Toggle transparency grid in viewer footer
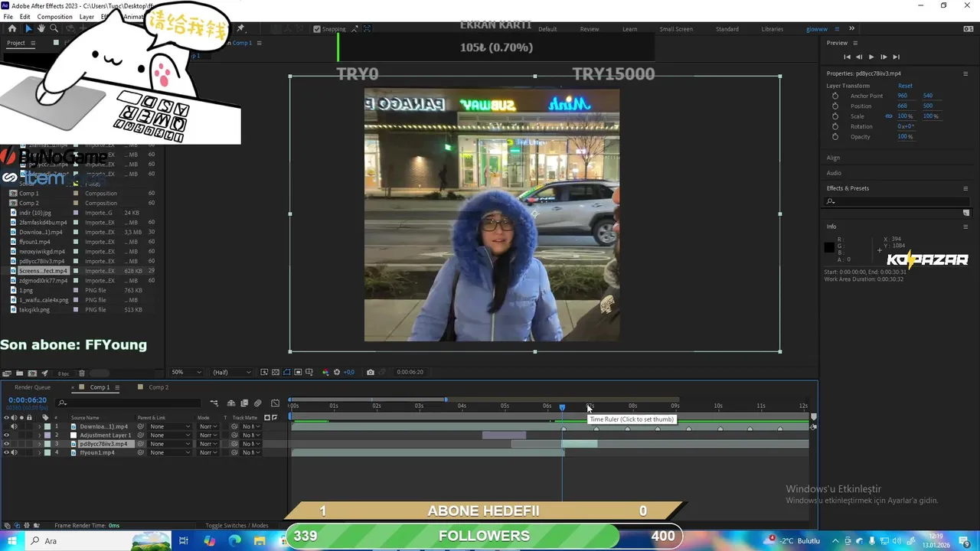Image resolution: width=980 pixels, height=551 pixels. click(276, 372)
